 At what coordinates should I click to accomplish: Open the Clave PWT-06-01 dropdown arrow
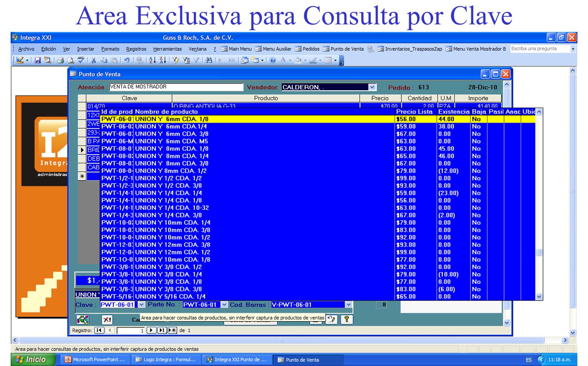[x=142, y=305]
